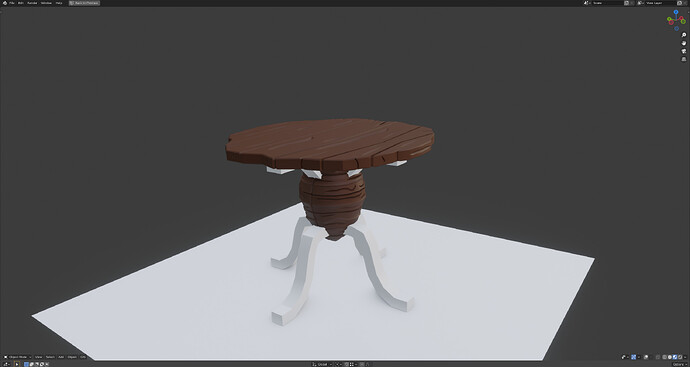Open the view layer browse dropdown
Viewport: 690px width, 367px height.
point(640,3)
